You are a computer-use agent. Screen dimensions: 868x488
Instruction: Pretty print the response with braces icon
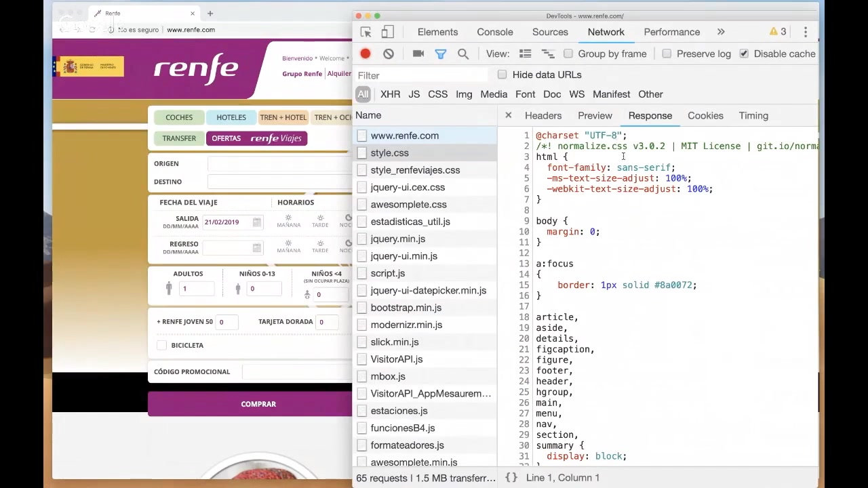(x=511, y=478)
